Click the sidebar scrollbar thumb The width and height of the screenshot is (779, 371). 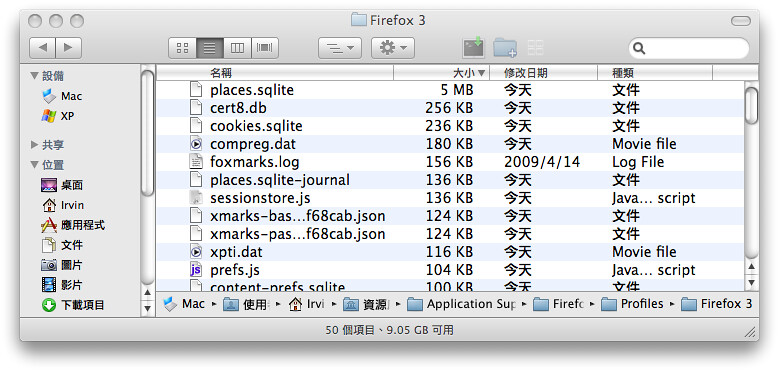pos(148,133)
